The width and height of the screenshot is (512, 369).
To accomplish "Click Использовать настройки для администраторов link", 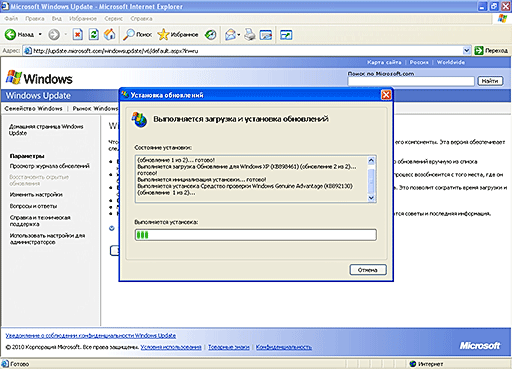I will coord(47,239).
